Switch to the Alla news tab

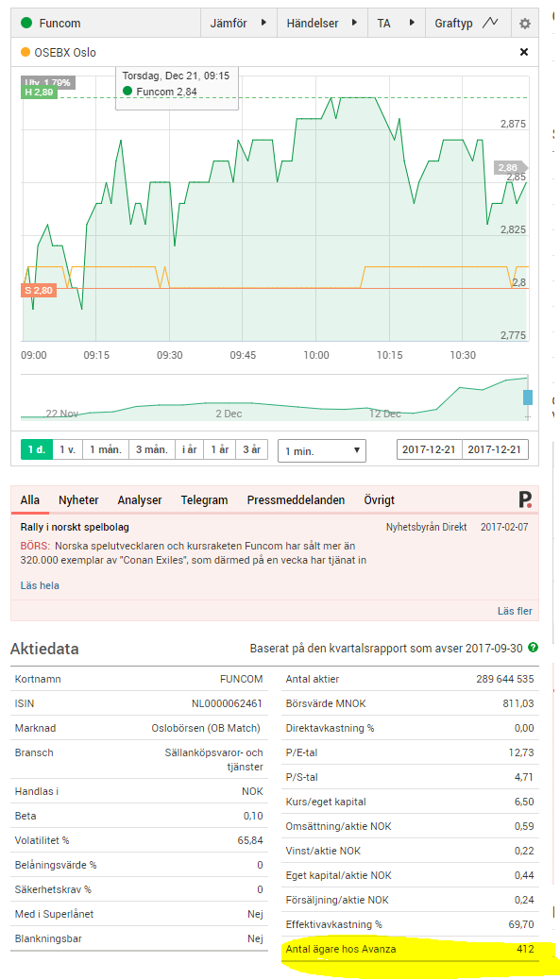click(30, 500)
